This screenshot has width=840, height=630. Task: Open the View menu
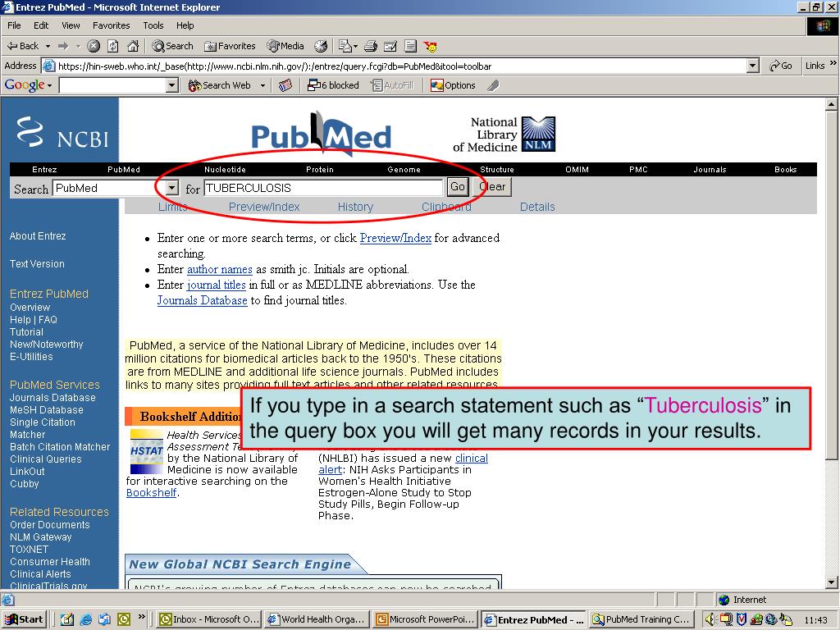coord(71,25)
